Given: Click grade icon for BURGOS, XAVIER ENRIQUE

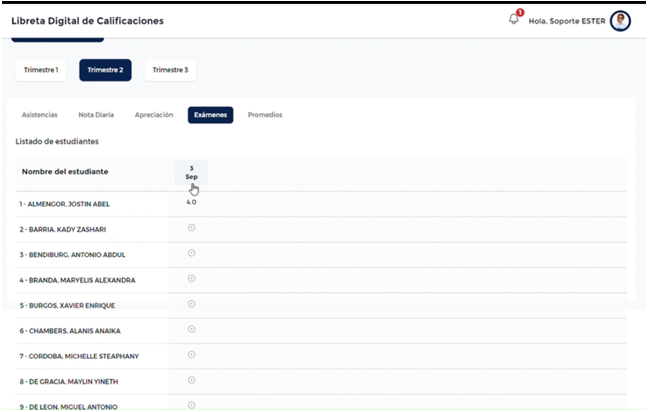Looking at the screenshot, I should click(x=191, y=304).
